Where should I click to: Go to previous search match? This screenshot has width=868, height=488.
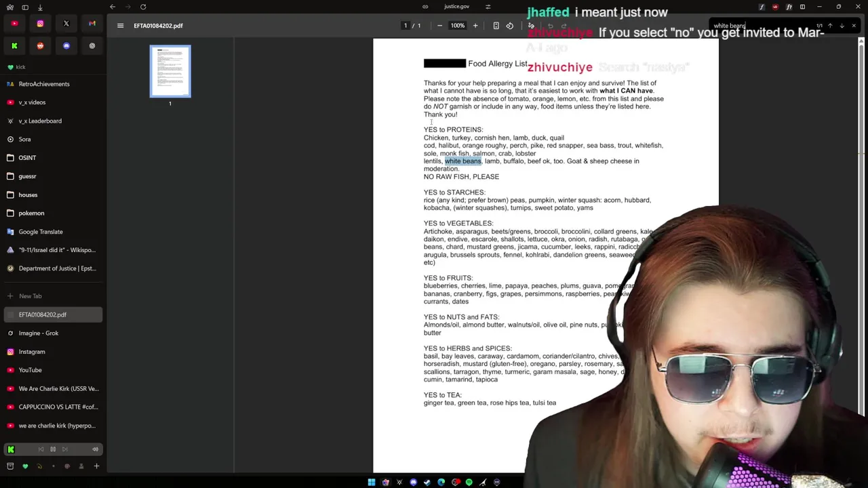tap(830, 26)
